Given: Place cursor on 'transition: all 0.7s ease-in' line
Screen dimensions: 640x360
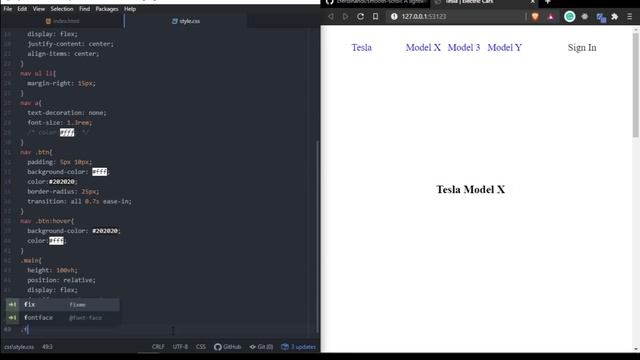Looking at the screenshot, I should pos(79,201).
